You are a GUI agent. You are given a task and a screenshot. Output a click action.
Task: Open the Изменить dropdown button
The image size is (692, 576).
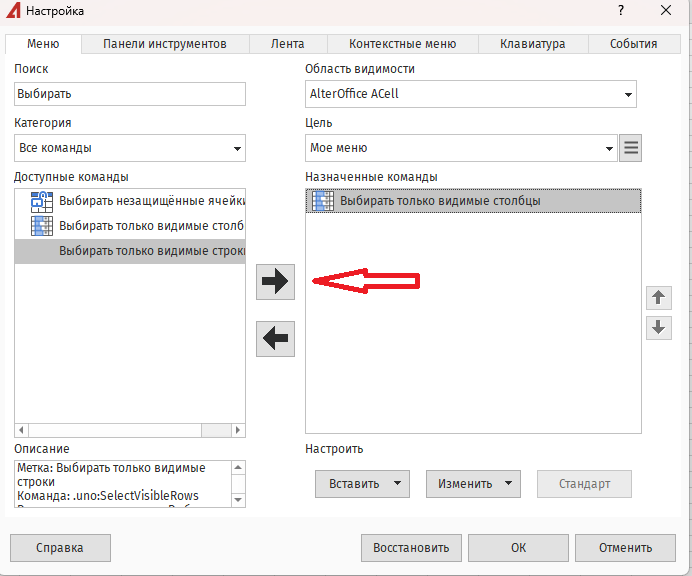coord(473,484)
